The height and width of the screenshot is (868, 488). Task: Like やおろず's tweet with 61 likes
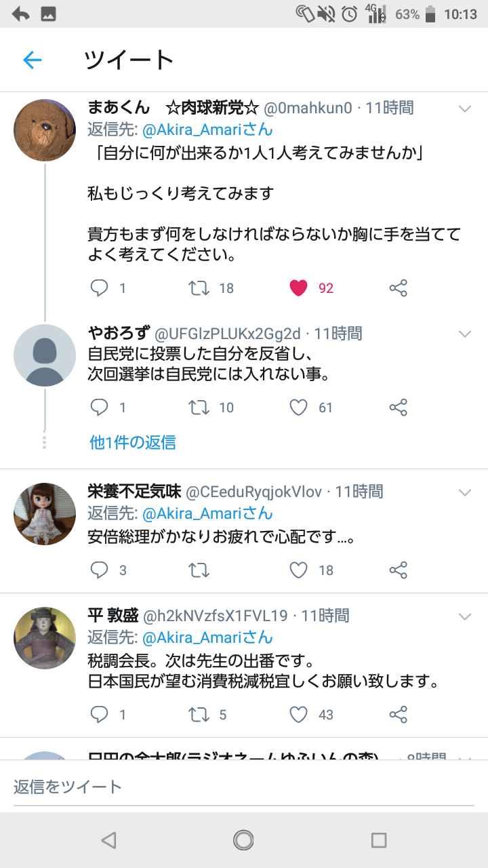(x=298, y=407)
